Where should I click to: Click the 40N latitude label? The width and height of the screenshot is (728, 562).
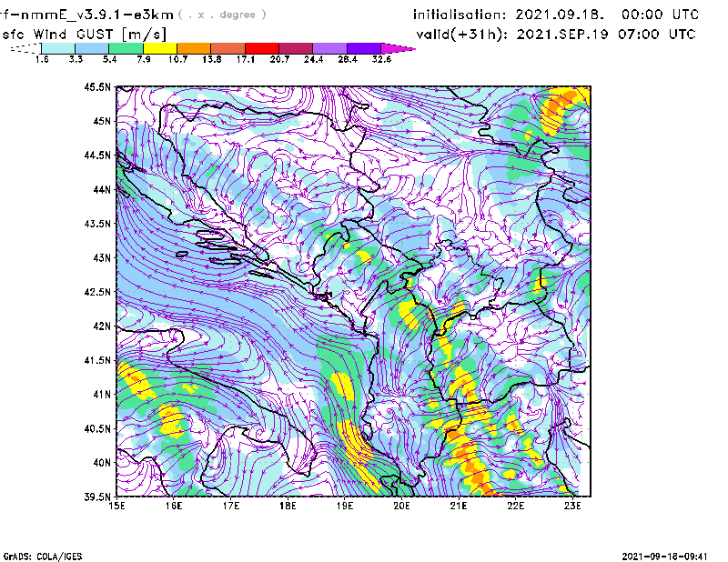click(x=102, y=463)
